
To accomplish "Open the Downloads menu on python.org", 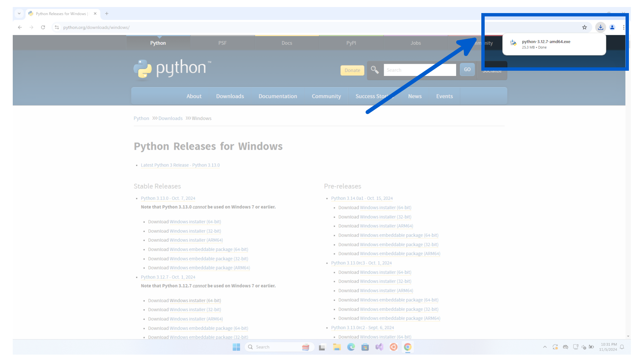I will point(230,96).
